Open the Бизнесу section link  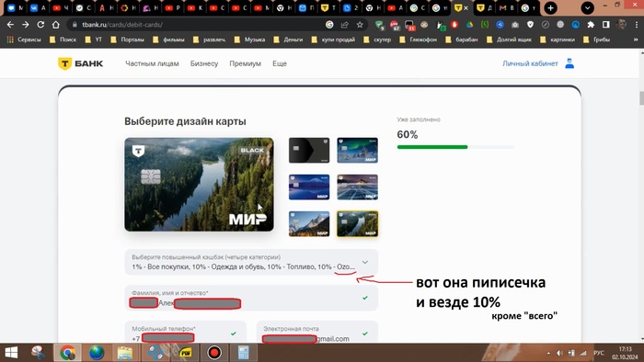204,63
